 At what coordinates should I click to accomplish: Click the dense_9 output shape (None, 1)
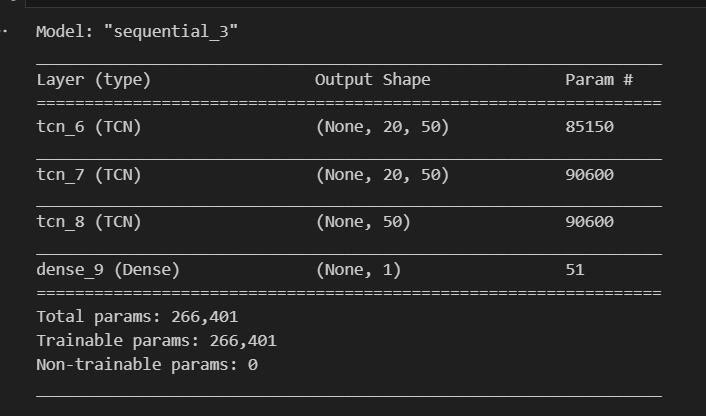click(x=358, y=270)
